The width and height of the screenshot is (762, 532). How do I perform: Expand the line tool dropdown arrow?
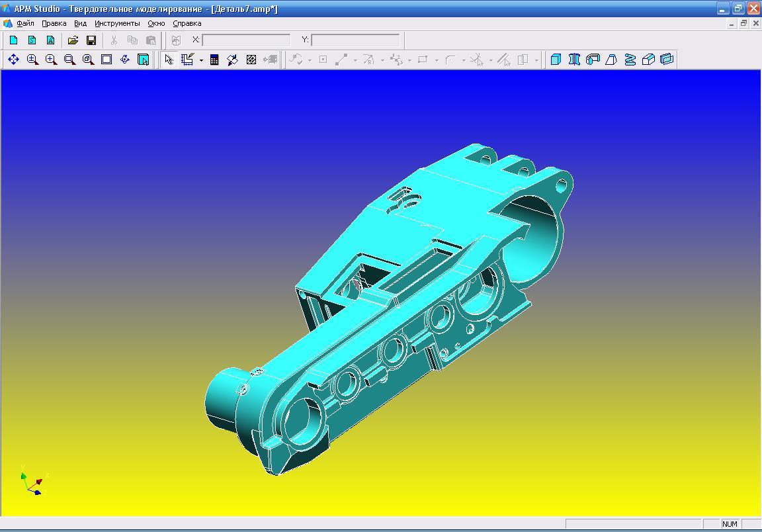coord(355,60)
